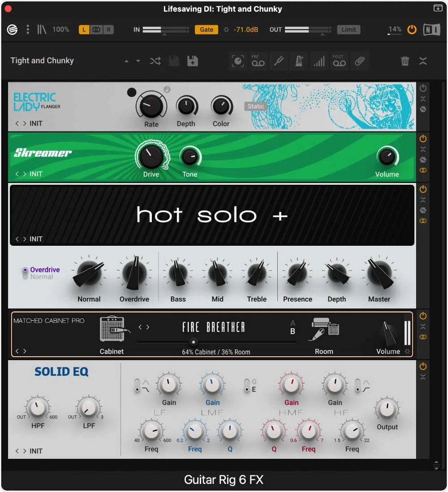Toggle the browser library icon
The image size is (448, 492).
(41, 30)
